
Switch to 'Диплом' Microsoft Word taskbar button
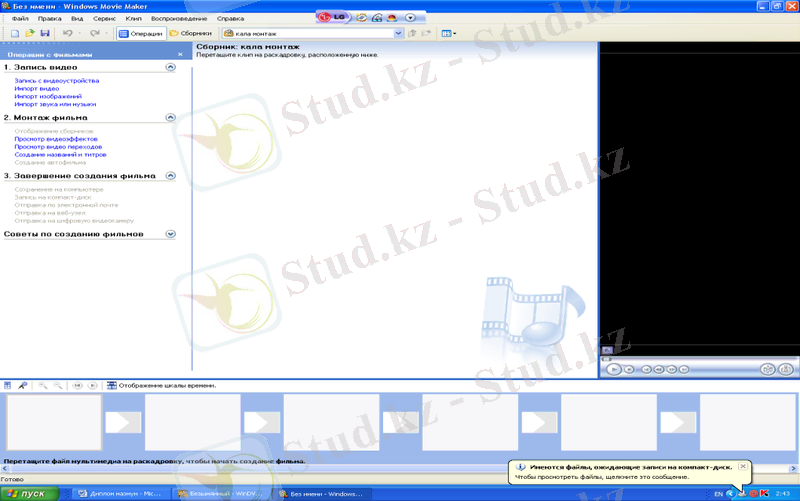pos(120,493)
